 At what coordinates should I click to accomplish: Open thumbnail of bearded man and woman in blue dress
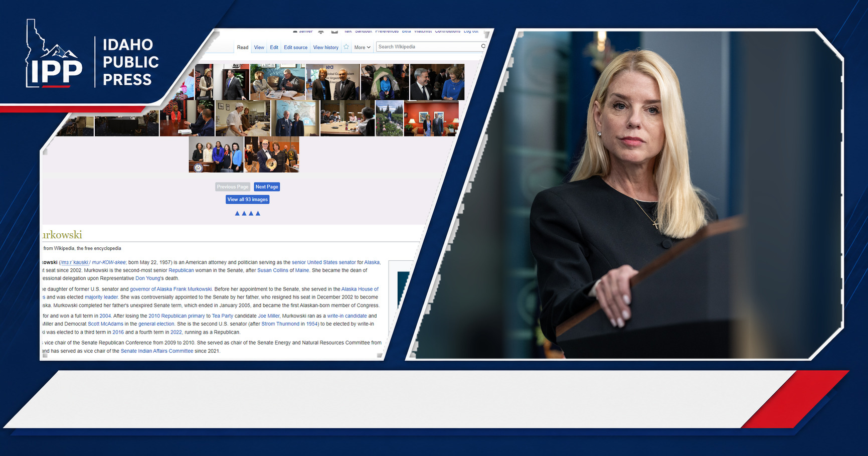437,82
